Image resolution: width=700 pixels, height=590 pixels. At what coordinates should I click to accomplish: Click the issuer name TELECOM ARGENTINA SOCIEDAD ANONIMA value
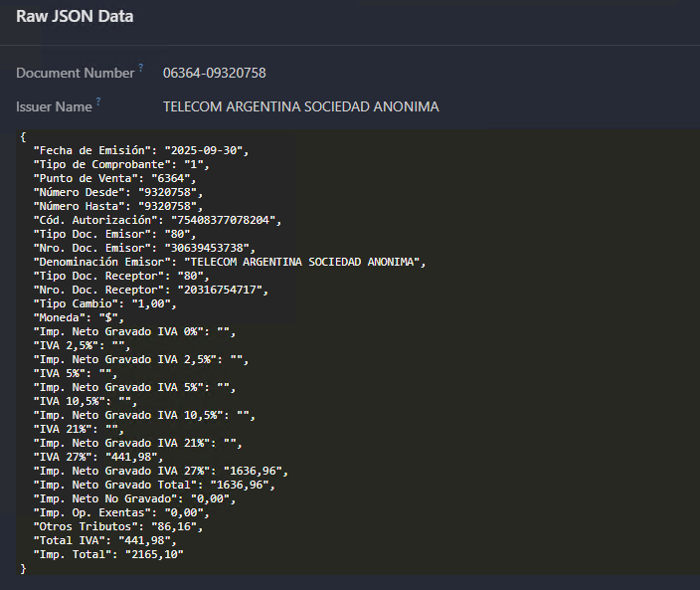(300, 107)
